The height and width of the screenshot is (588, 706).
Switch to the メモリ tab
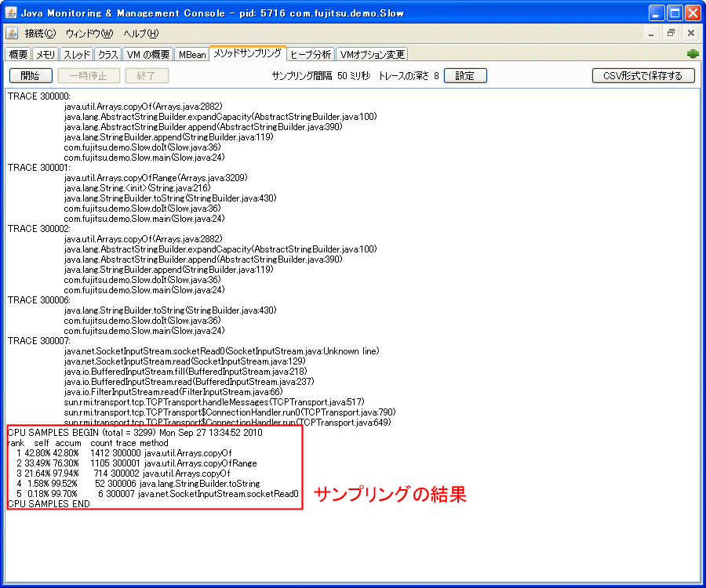tap(45, 54)
